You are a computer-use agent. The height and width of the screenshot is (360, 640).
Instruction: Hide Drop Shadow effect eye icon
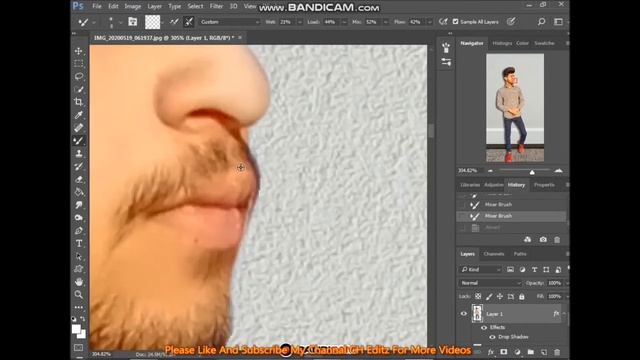pos(492,337)
